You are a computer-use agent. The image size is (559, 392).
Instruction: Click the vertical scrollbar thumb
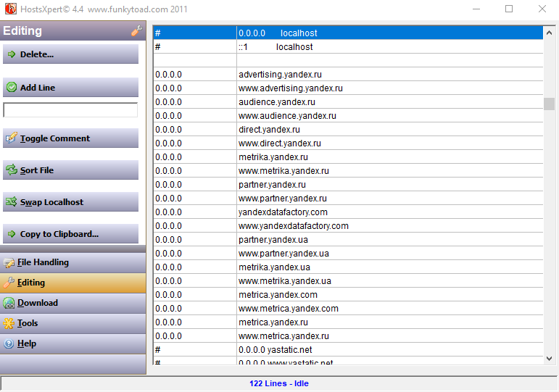click(x=549, y=104)
